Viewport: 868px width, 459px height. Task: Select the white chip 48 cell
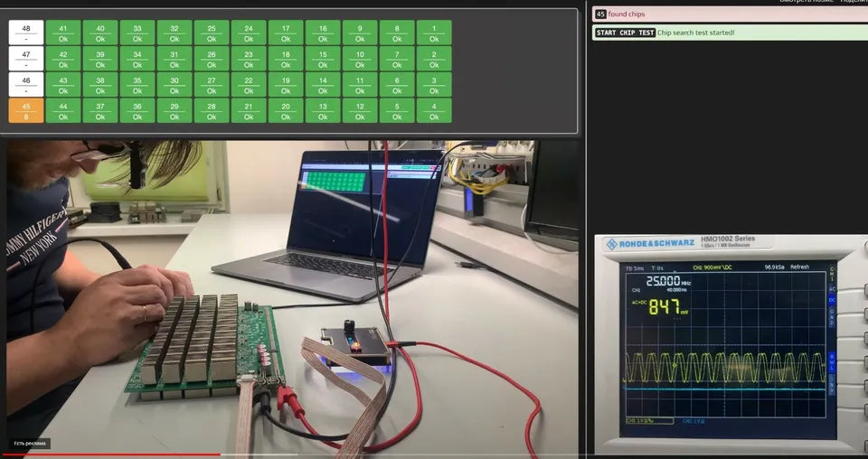tap(26, 33)
